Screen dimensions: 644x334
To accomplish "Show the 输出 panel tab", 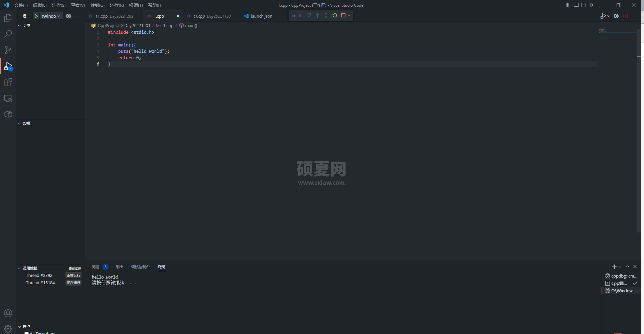I will (x=119, y=267).
